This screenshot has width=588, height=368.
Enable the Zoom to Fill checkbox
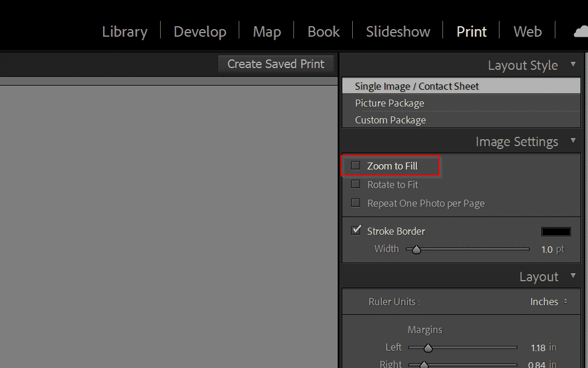pyautogui.click(x=355, y=165)
